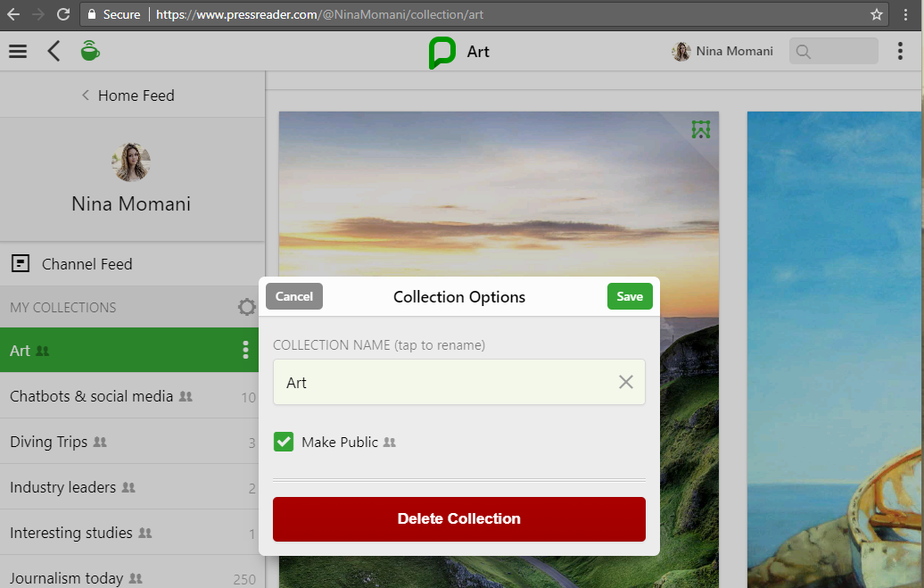The image size is (924, 588).
Task: Click the MY COLLECTIONS heading
Action: click(63, 307)
